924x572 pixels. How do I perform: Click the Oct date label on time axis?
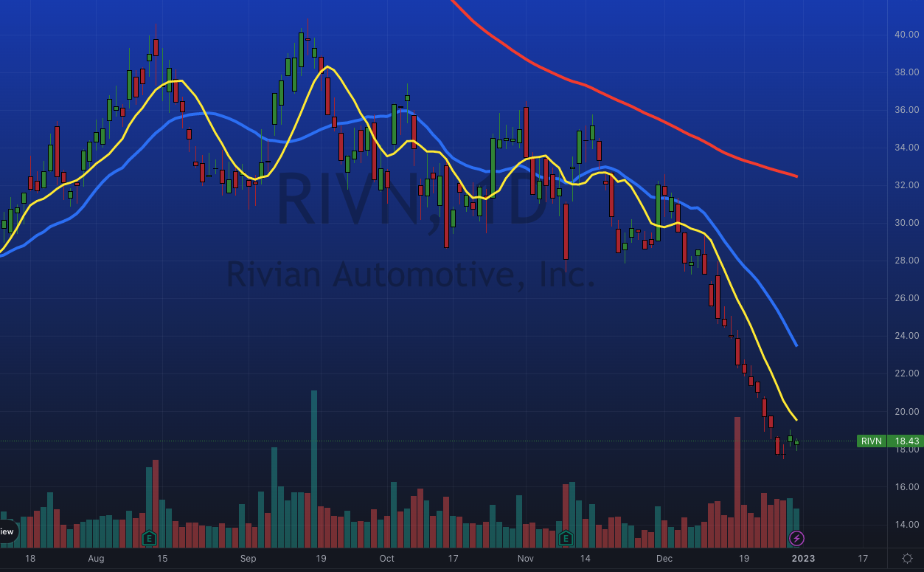tap(386, 559)
